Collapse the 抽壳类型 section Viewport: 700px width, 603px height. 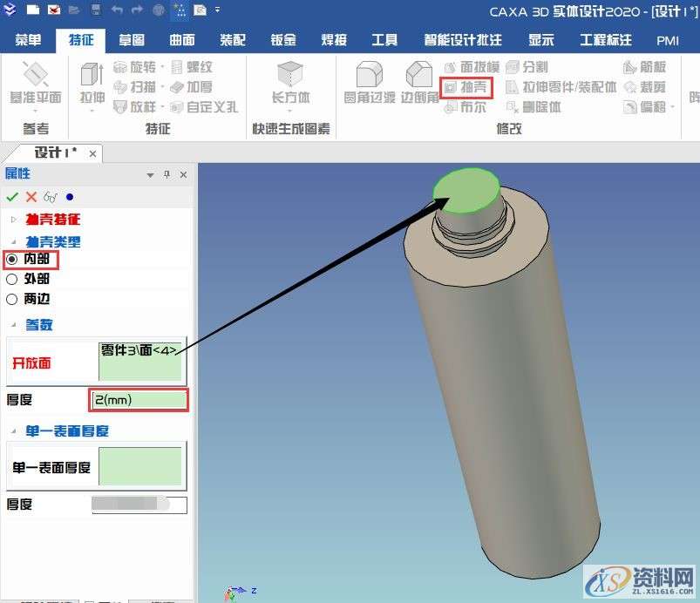click(12, 241)
